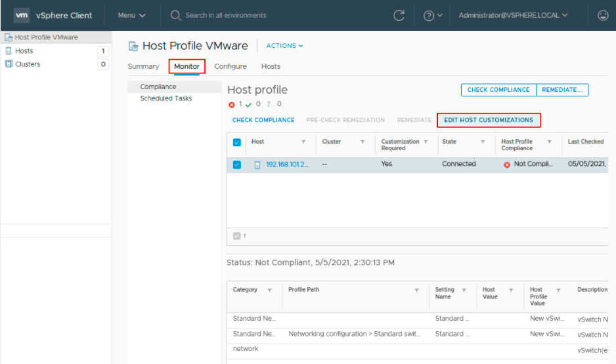Click the refresh icon in header
The width and height of the screenshot is (616, 364).
click(399, 15)
